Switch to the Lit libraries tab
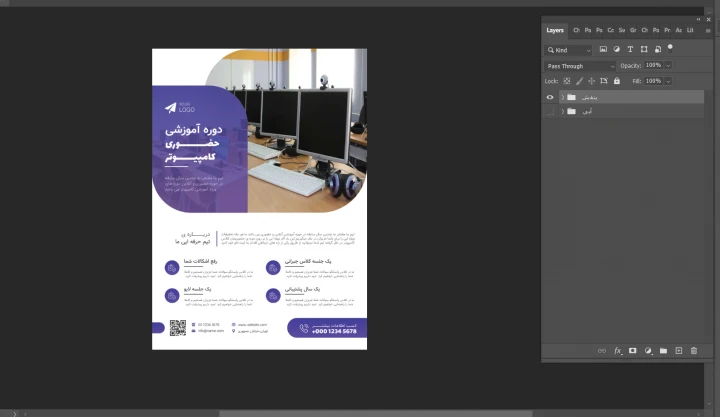This screenshot has height=417, width=720. pyautogui.click(x=690, y=30)
